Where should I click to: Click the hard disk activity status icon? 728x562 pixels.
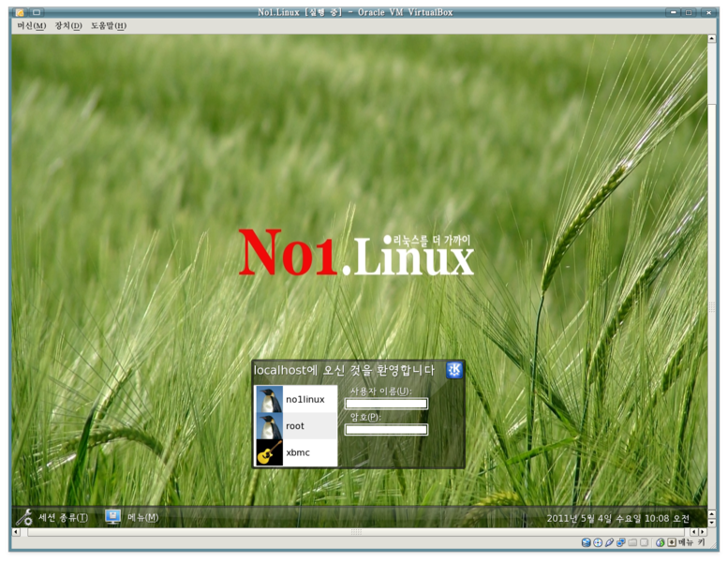(x=586, y=542)
